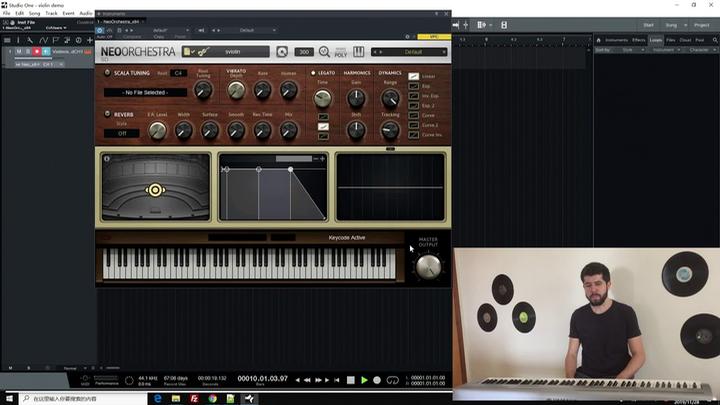Image resolution: width=720 pixels, height=405 pixels.
Task: Click the Play button in transport
Action: pos(364,380)
